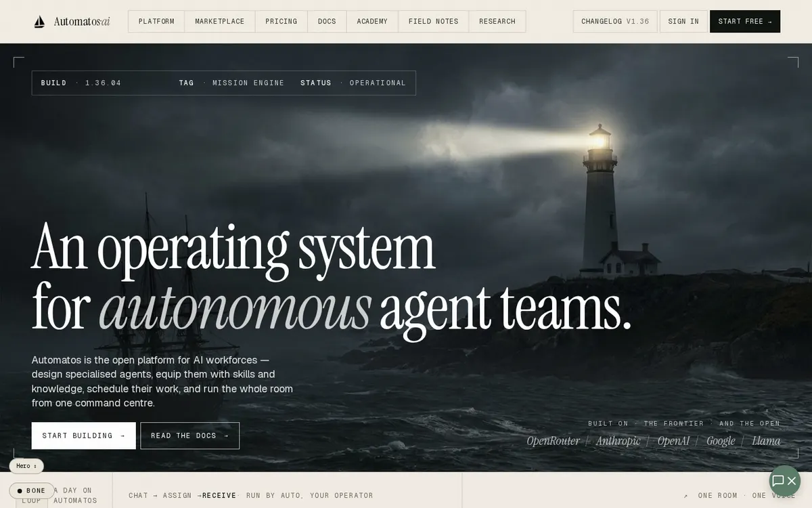This screenshot has height=508, width=812.
Task: Click the 'A Day on Automatos' label
Action: [x=75, y=495]
